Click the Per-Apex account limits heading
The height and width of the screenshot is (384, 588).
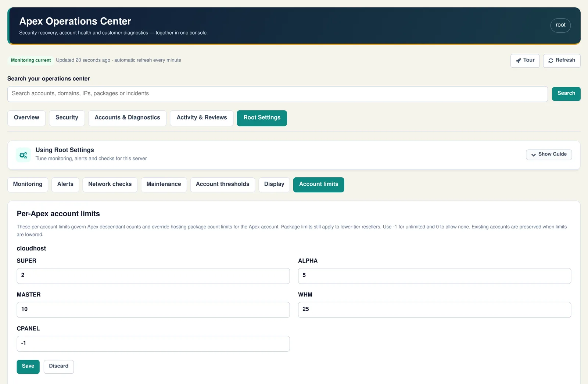click(58, 214)
